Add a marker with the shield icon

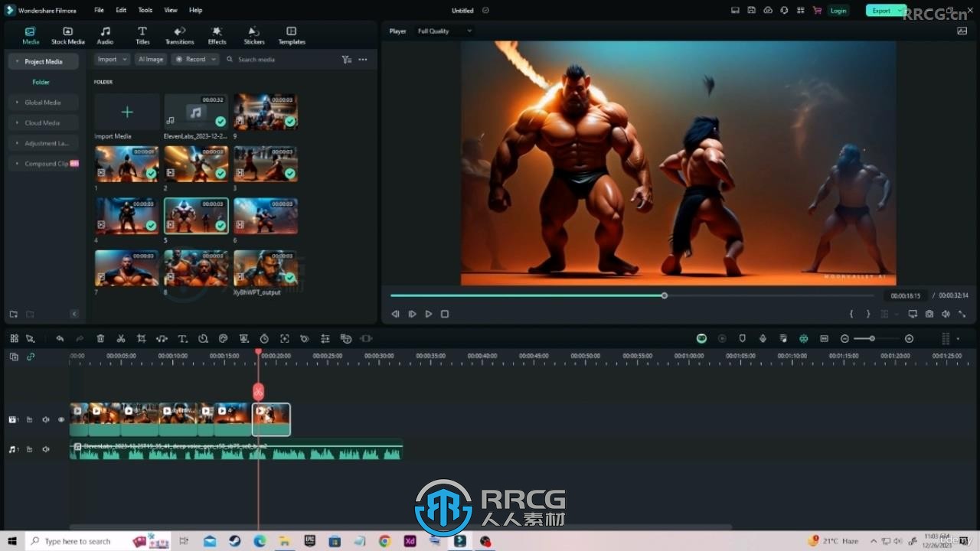click(x=742, y=338)
